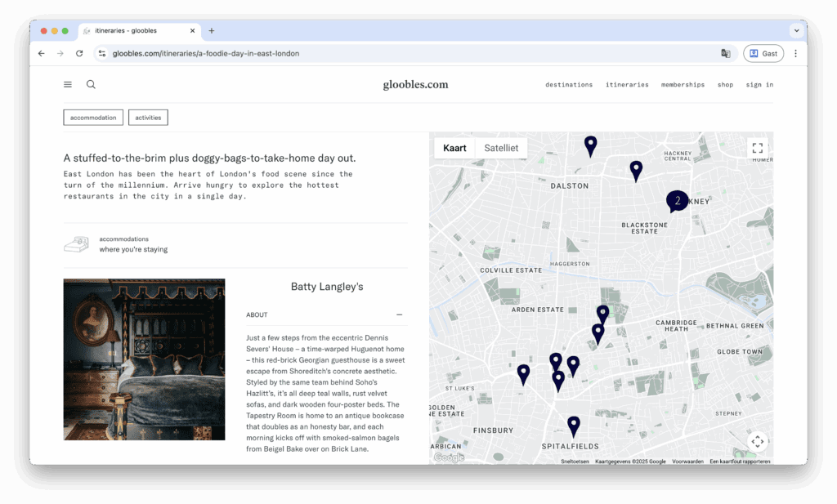The width and height of the screenshot is (837, 504).
Task: Collapse the ABOUT section
Action: coord(399,314)
